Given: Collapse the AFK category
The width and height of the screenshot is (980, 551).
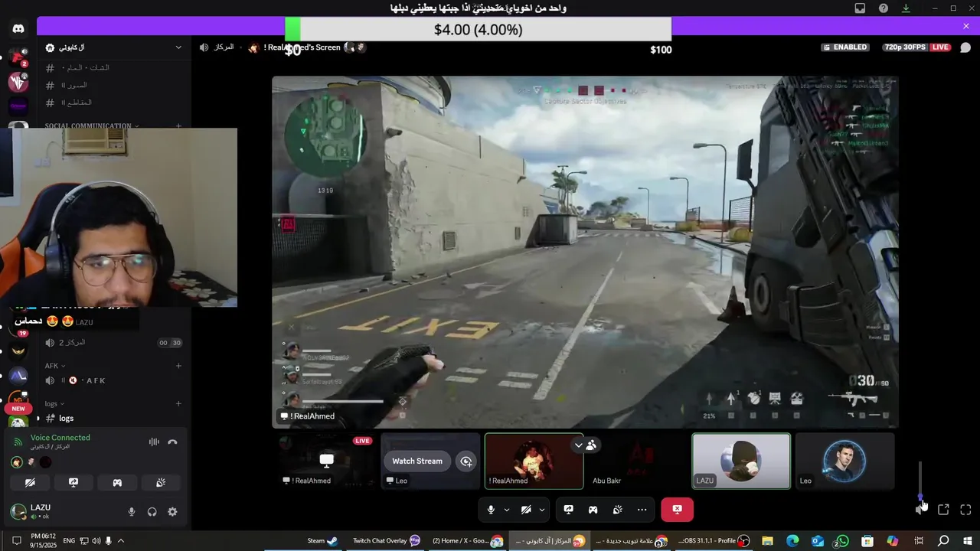Looking at the screenshot, I should pos(55,366).
